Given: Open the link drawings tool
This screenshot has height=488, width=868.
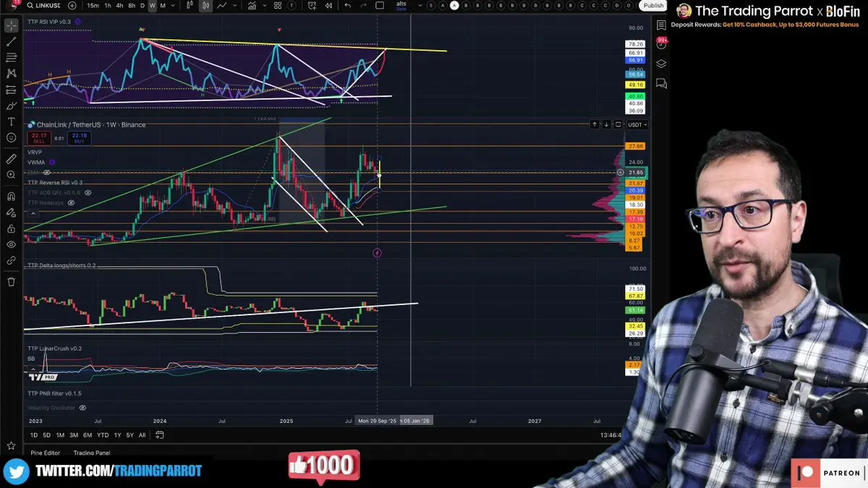Looking at the screenshot, I should [x=11, y=260].
